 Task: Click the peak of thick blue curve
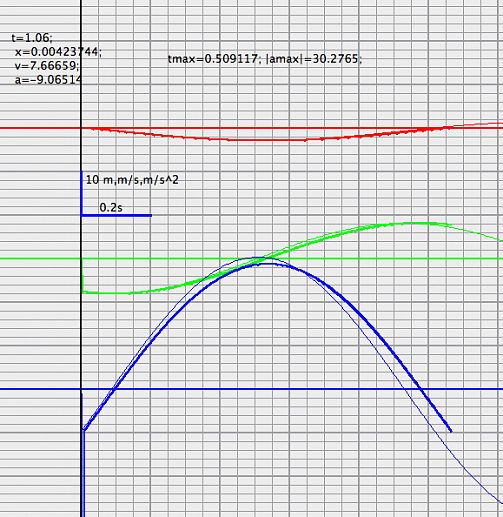(269, 264)
